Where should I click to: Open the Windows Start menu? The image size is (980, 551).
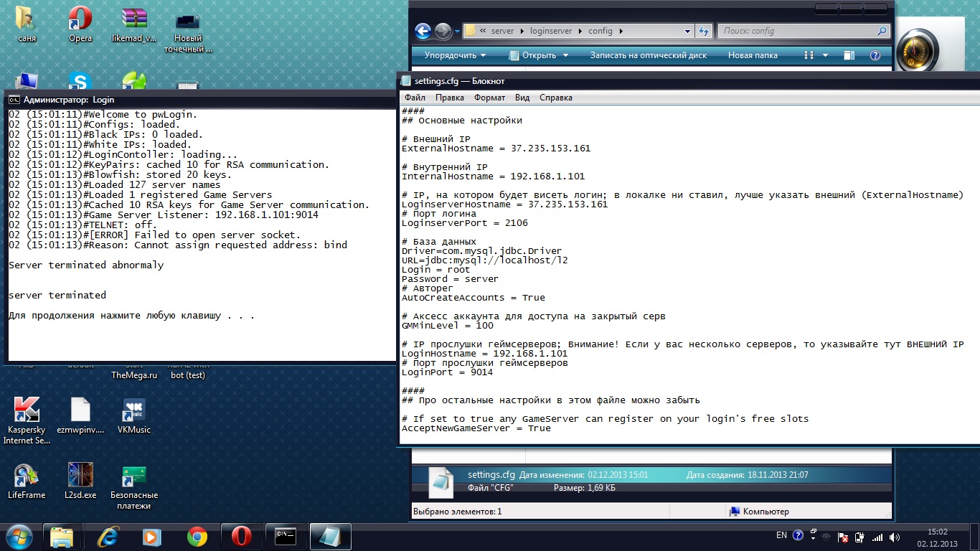(19, 536)
